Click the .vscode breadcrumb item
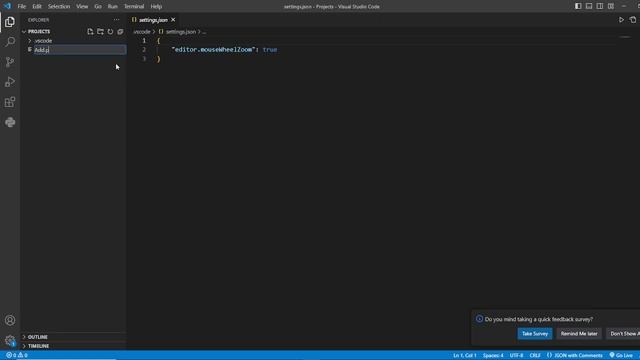Image resolution: width=640 pixels, height=360 pixels. [x=142, y=31]
